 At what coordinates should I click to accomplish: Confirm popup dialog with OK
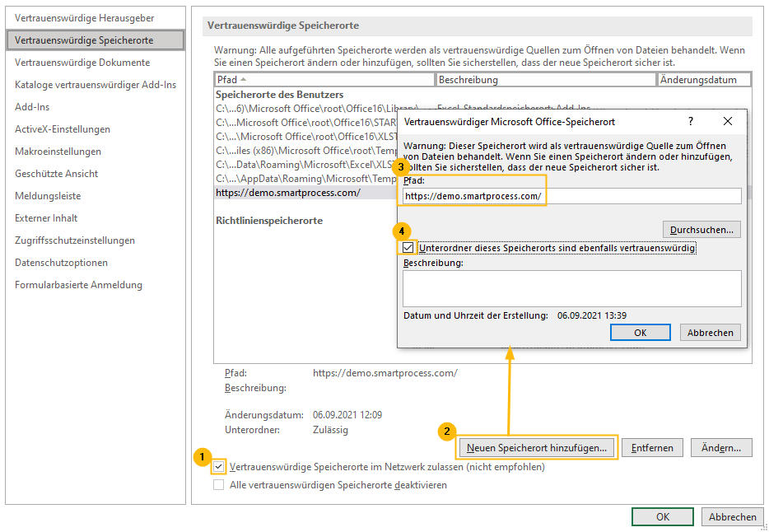click(640, 333)
